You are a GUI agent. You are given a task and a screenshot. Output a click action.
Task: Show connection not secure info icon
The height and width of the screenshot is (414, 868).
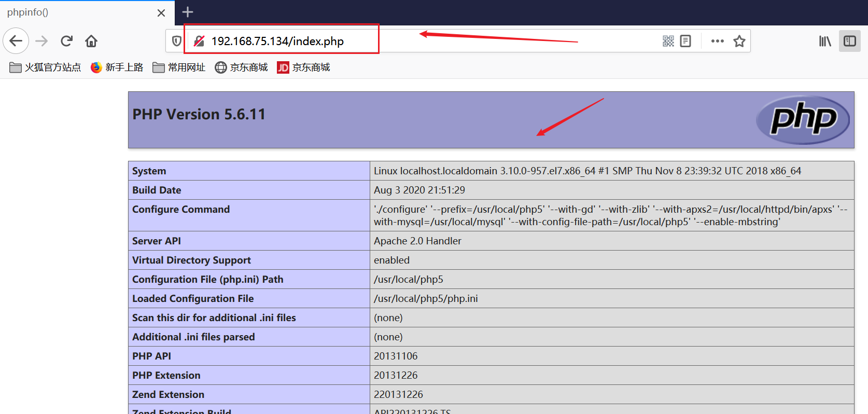click(199, 41)
